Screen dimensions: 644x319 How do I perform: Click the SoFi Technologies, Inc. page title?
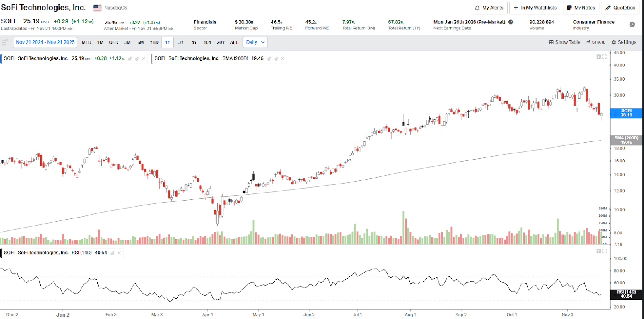(43, 8)
